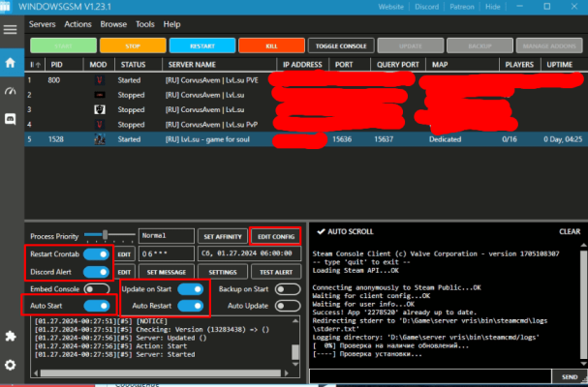The height and width of the screenshot is (387, 588).
Task: Select server row '[RU] CorvusAvem | LvL.su PvP'
Action: point(306,125)
